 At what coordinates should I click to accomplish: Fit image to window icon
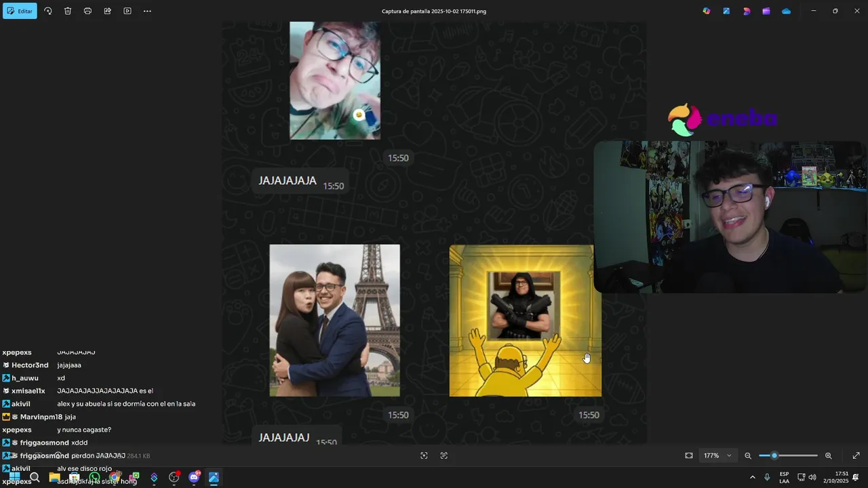(689, 455)
